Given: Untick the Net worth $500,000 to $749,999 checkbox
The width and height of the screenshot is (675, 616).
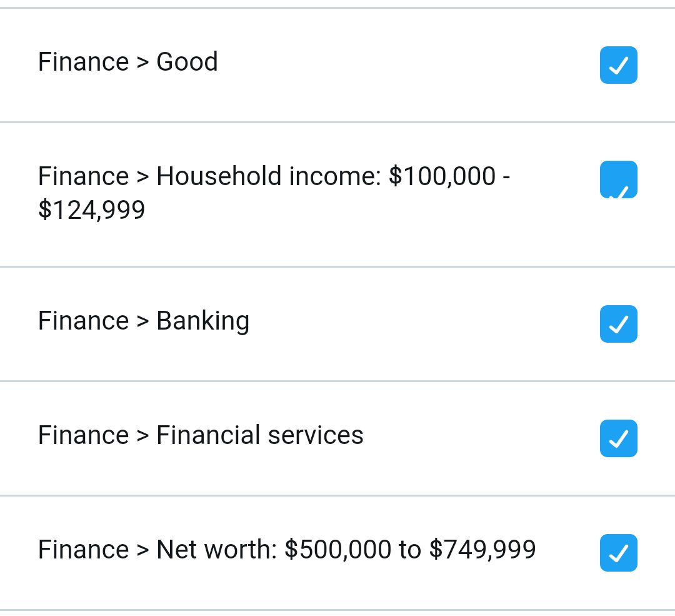Looking at the screenshot, I should click(x=619, y=553).
